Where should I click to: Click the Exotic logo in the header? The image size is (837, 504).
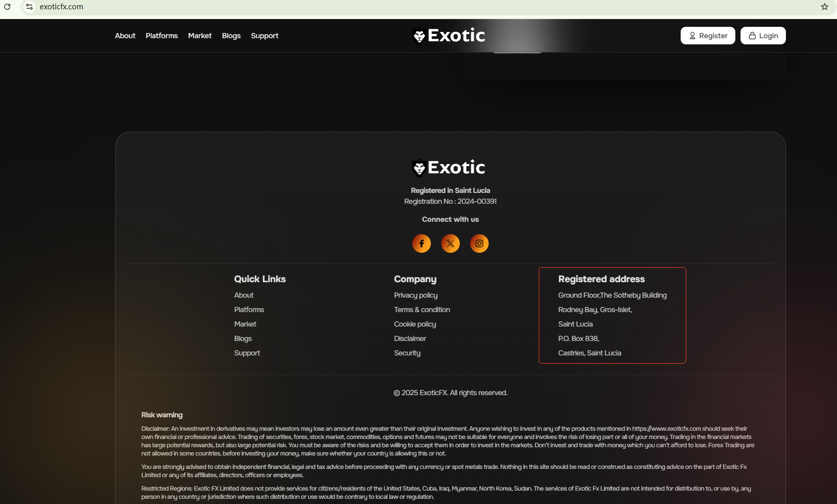click(x=449, y=36)
